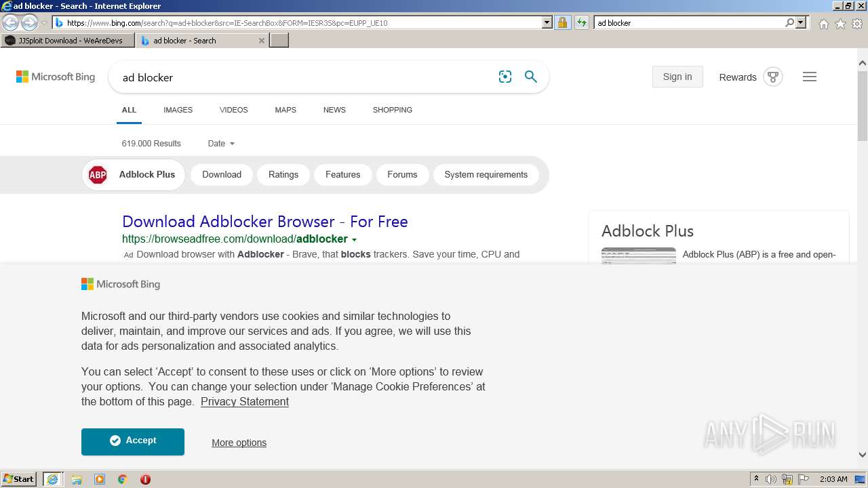Open the file explorer taskbar icon
Screen dimensions: 868x488
click(77, 479)
